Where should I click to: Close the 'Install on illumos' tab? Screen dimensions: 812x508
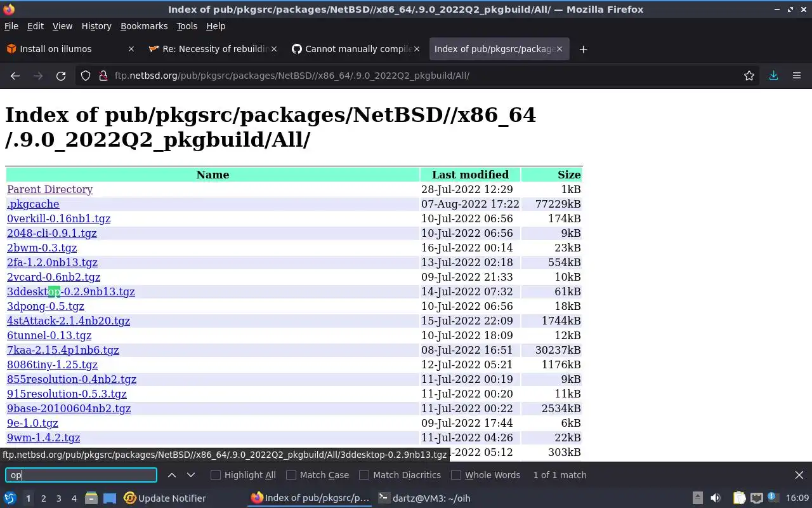(x=131, y=49)
